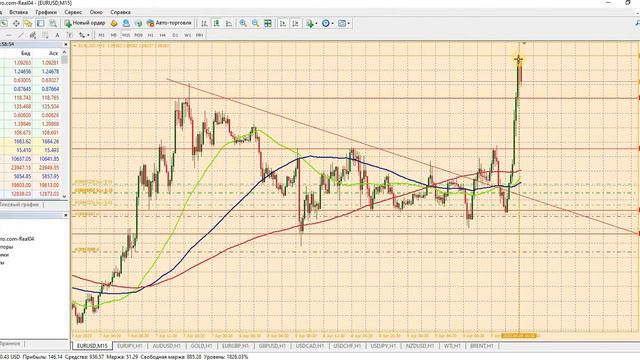640x360 pixels.
Task: Zoom in on the chart
Action: pyautogui.click(x=243, y=23)
